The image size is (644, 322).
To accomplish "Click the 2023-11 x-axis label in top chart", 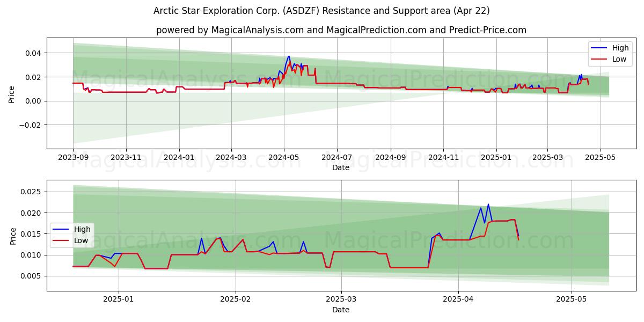I will (126, 157).
